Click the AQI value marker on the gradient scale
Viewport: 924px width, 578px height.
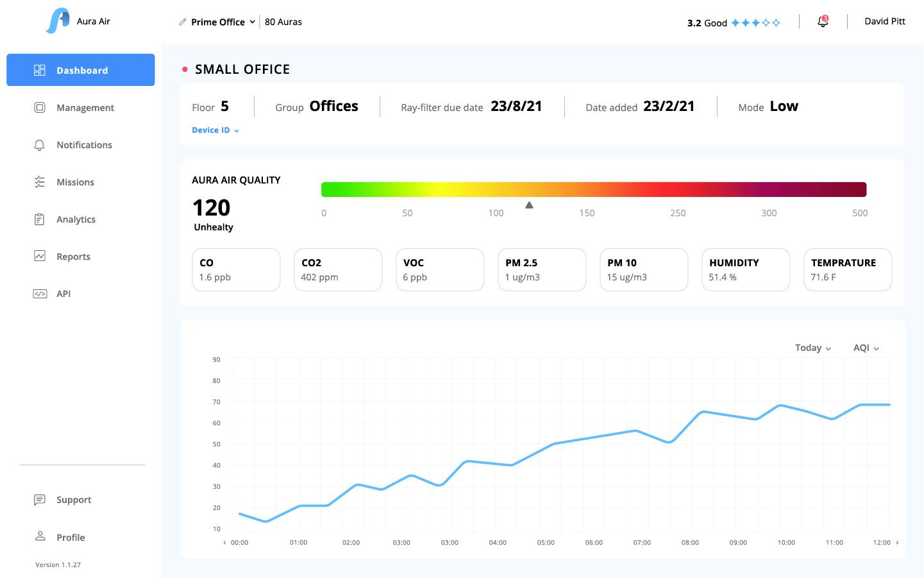point(529,204)
